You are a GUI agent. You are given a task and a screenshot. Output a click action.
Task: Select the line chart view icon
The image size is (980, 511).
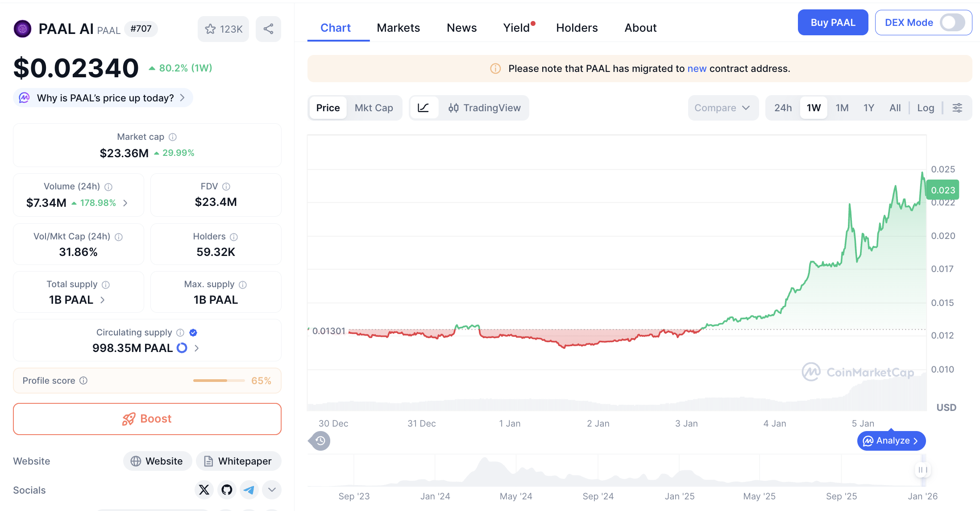pyautogui.click(x=423, y=108)
